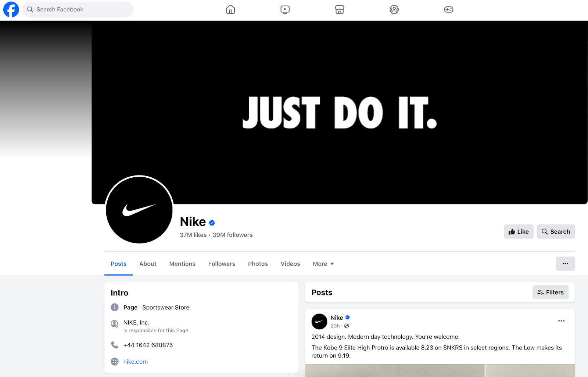The height and width of the screenshot is (377, 588).
Task: Open the Facebook home icon
Action: pyautogui.click(x=230, y=10)
